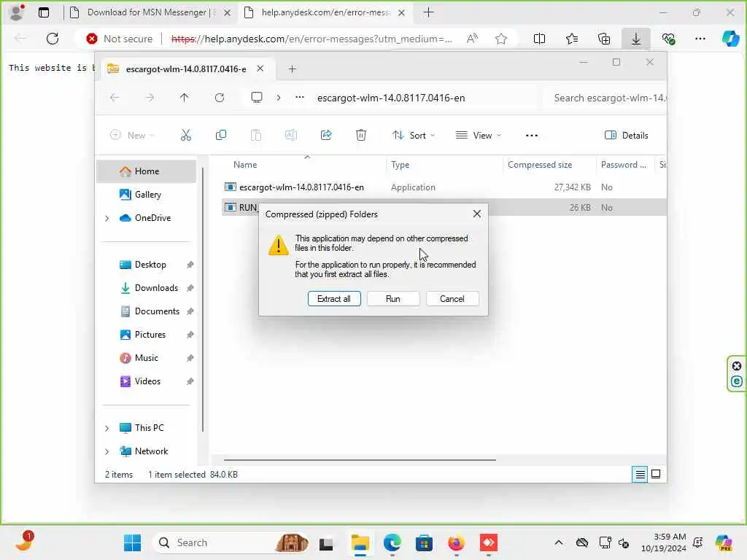
Task: Switch to help.anydesk.com browser tab
Action: (x=325, y=13)
